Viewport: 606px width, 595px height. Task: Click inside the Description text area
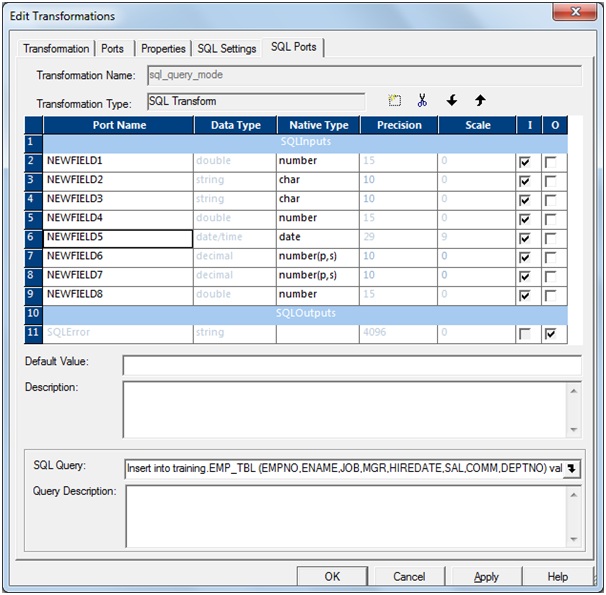click(x=345, y=410)
